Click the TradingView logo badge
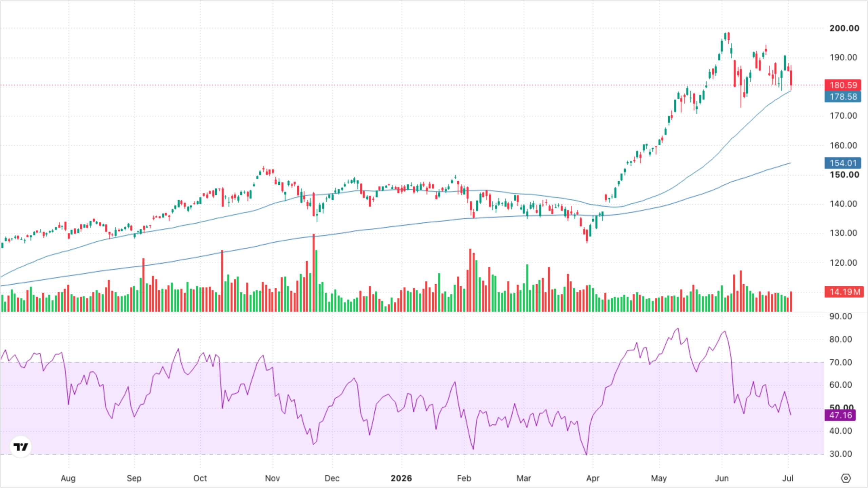 (x=21, y=447)
